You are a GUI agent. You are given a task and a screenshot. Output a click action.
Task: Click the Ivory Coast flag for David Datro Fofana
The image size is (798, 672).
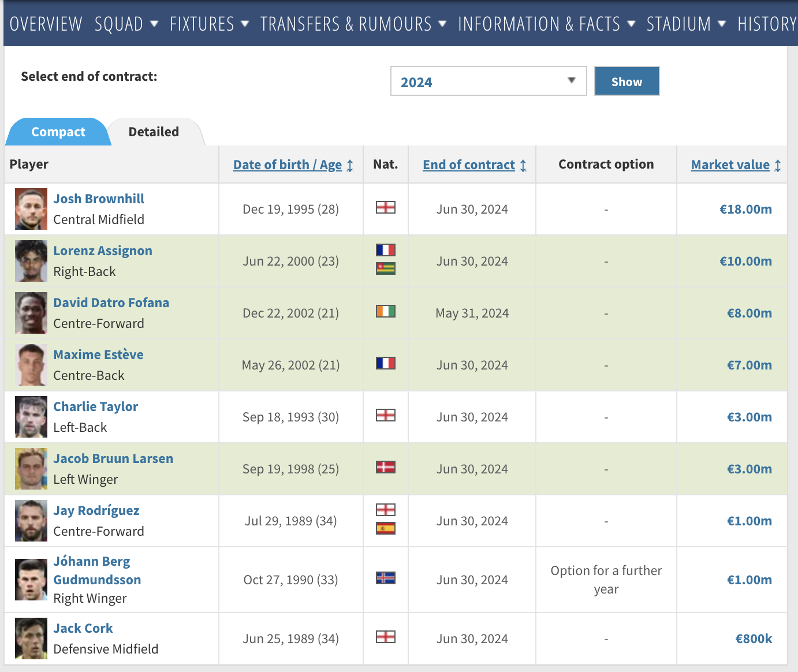click(385, 311)
